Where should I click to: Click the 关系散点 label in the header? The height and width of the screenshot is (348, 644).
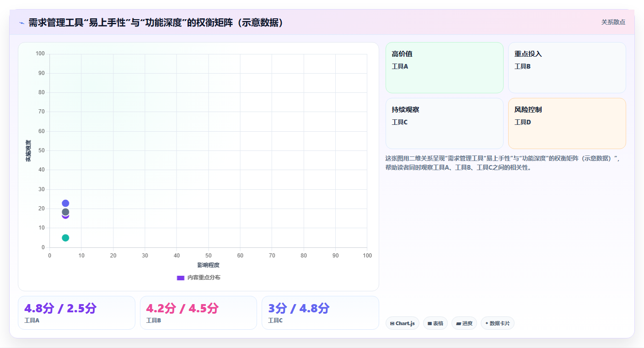613,22
